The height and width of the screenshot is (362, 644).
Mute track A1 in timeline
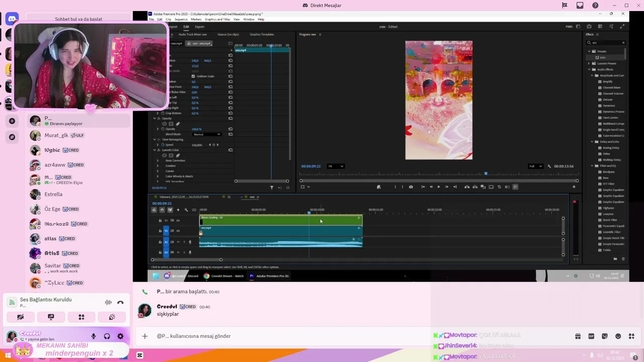click(178, 242)
